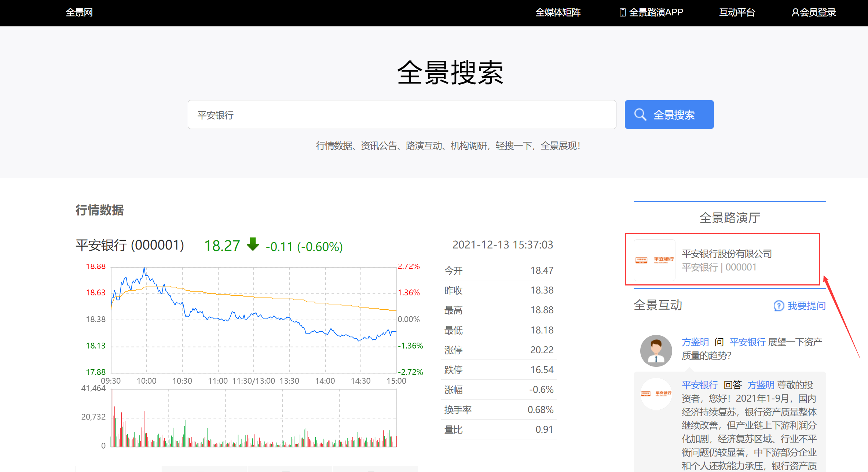Click the 换手率 0.68% row

[499, 410]
